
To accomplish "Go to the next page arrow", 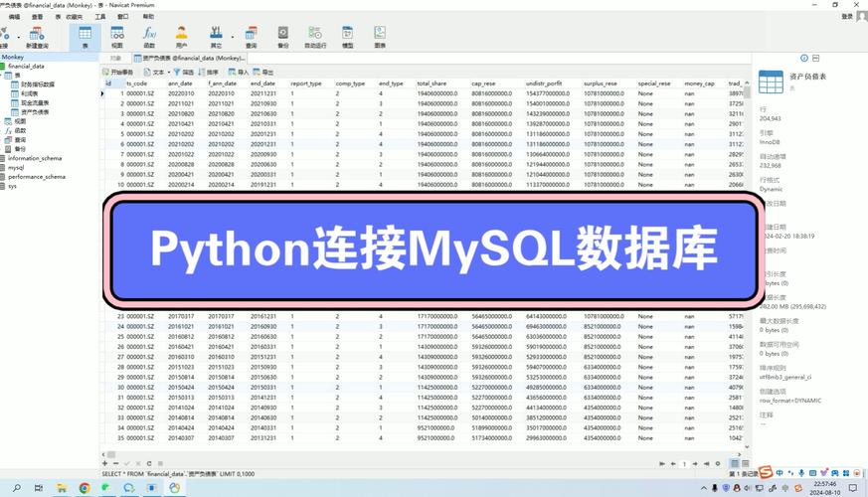I will (x=695, y=464).
